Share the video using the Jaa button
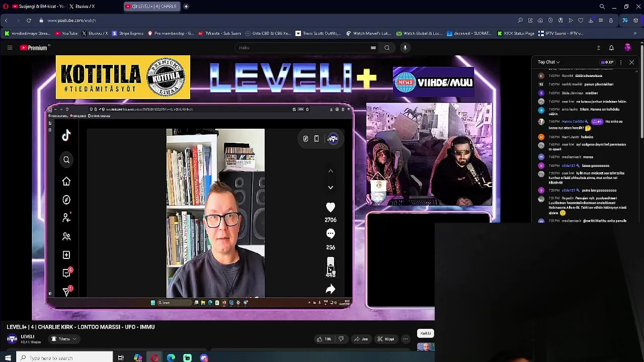The width and height of the screenshot is (644, 362). tap(361, 339)
